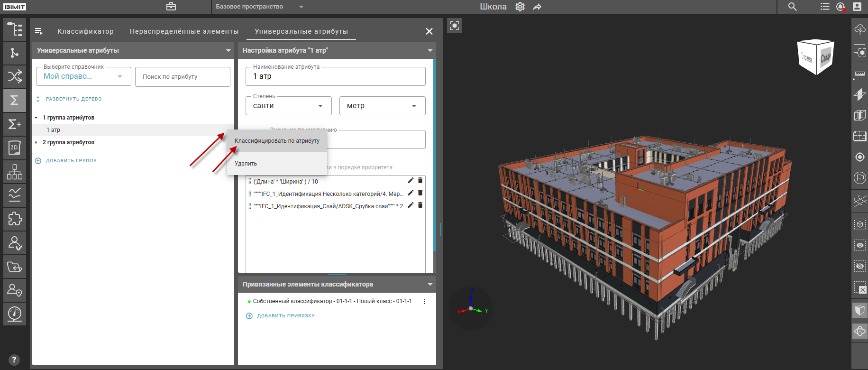
Task: Edit the ('Длина' * 'Ширина') / 10 formula
Action: tap(411, 181)
